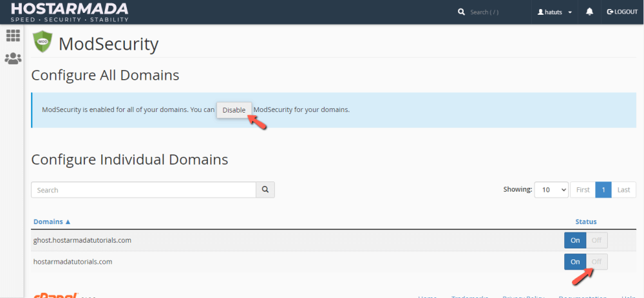Turn On ModSecurity for hostarmadatutorials.com

tap(575, 261)
